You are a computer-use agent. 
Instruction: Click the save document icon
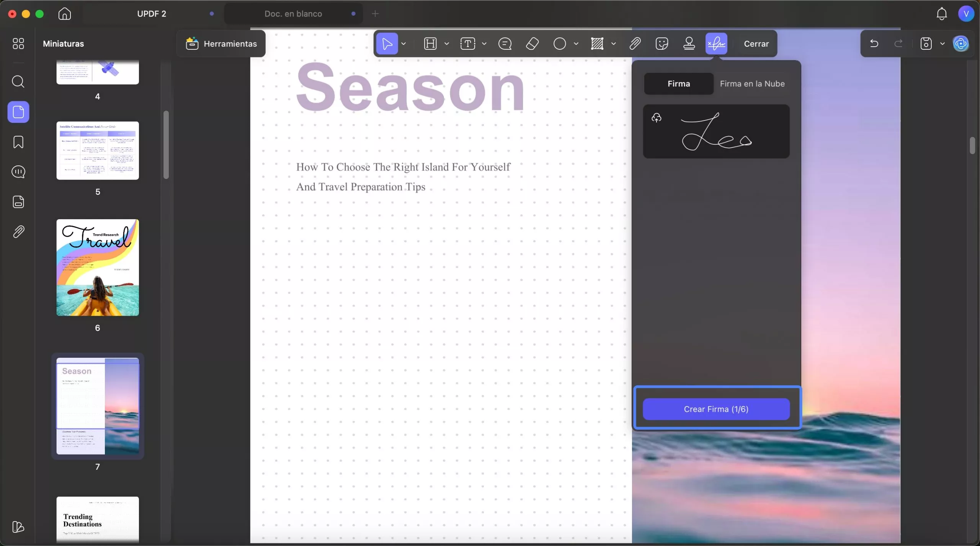(926, 44)
